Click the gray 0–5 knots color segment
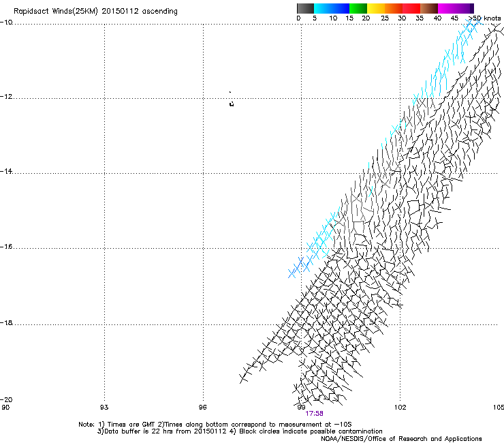Viewport: 504px width, 443px height. coord(305,8)
